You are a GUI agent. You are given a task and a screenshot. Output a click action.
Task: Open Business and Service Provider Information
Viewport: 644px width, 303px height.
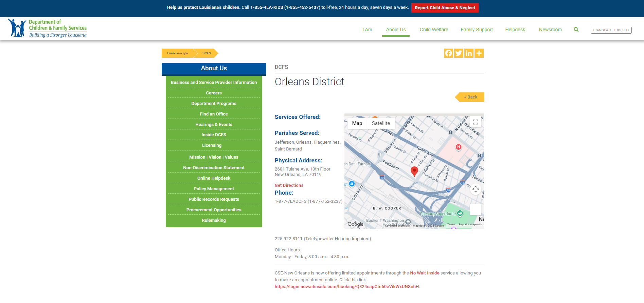(214, 83)
